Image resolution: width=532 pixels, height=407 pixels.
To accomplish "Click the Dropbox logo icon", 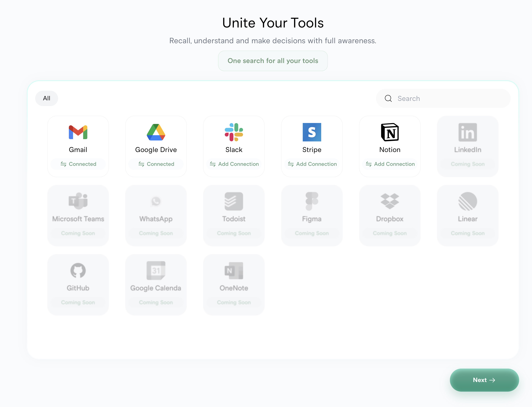I will 390,201.
